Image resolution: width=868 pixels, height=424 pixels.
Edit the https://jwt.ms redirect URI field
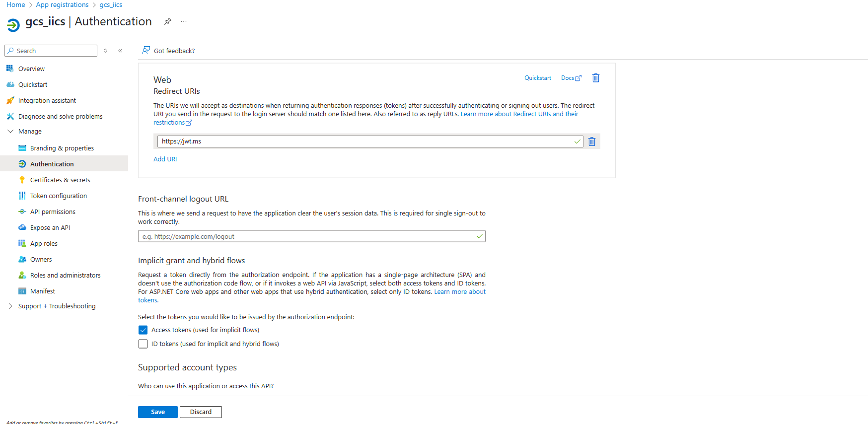tap(370, 141)
